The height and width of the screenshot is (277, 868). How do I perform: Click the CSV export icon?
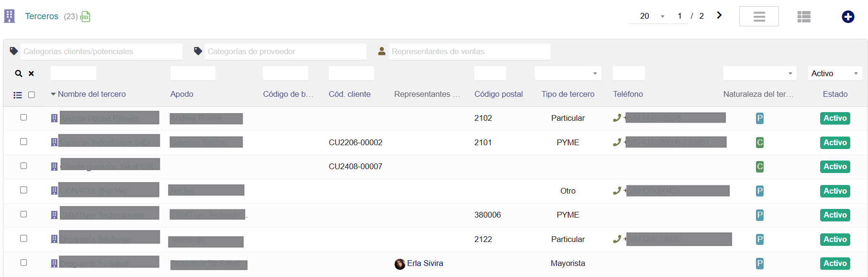click(85, 17)
